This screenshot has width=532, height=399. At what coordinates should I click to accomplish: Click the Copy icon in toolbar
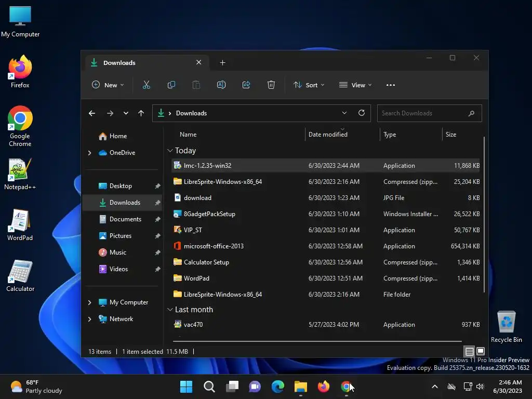point(171,85)
